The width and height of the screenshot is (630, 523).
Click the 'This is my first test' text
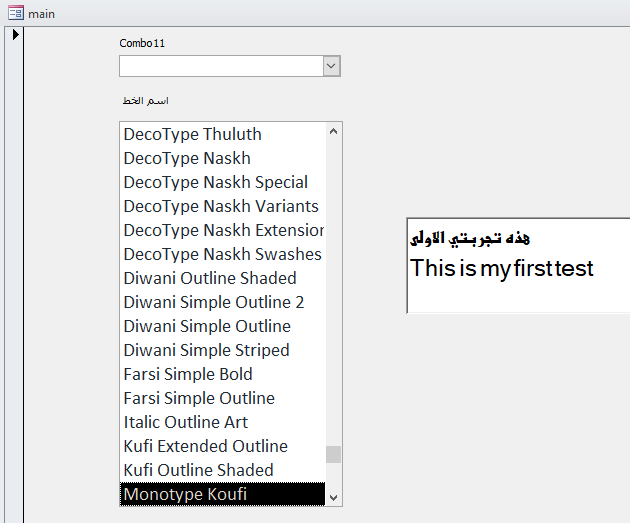pos(501,268)
